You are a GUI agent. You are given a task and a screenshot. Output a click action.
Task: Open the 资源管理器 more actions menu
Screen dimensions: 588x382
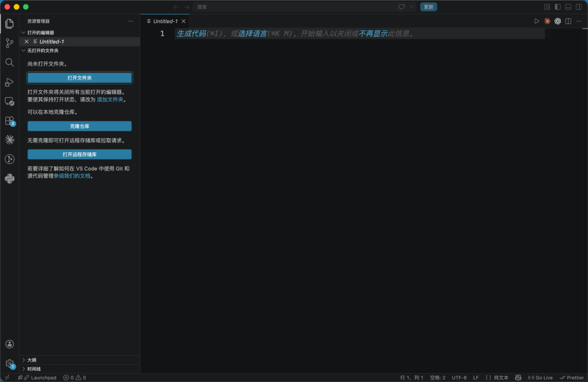click(131, 21)
